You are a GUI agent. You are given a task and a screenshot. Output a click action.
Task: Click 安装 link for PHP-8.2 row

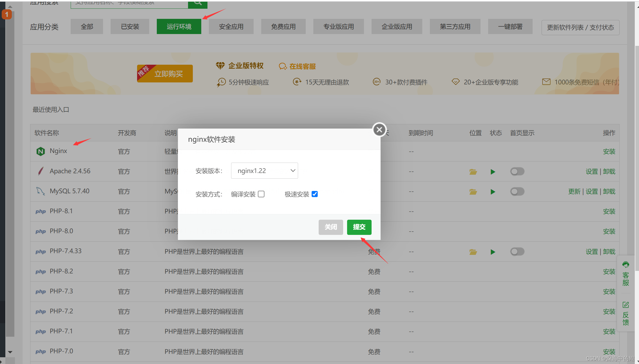(609, 272)
